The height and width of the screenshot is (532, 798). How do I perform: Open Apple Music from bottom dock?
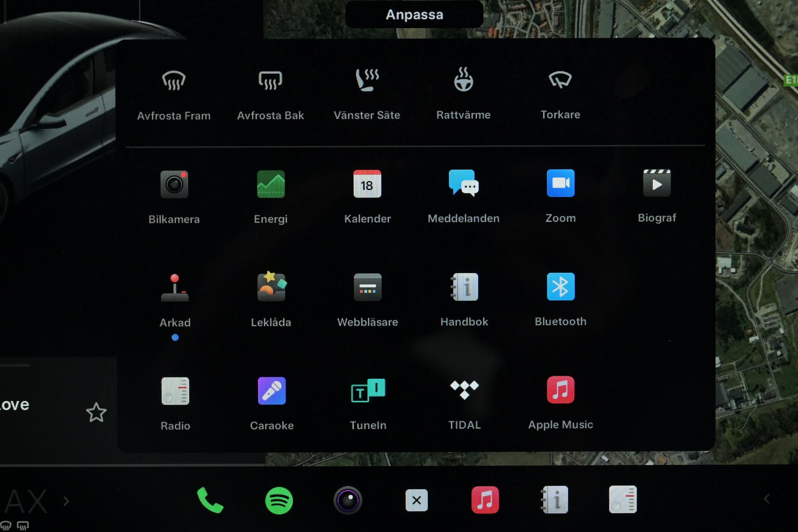pyautogui.click(x=485, y=500)
